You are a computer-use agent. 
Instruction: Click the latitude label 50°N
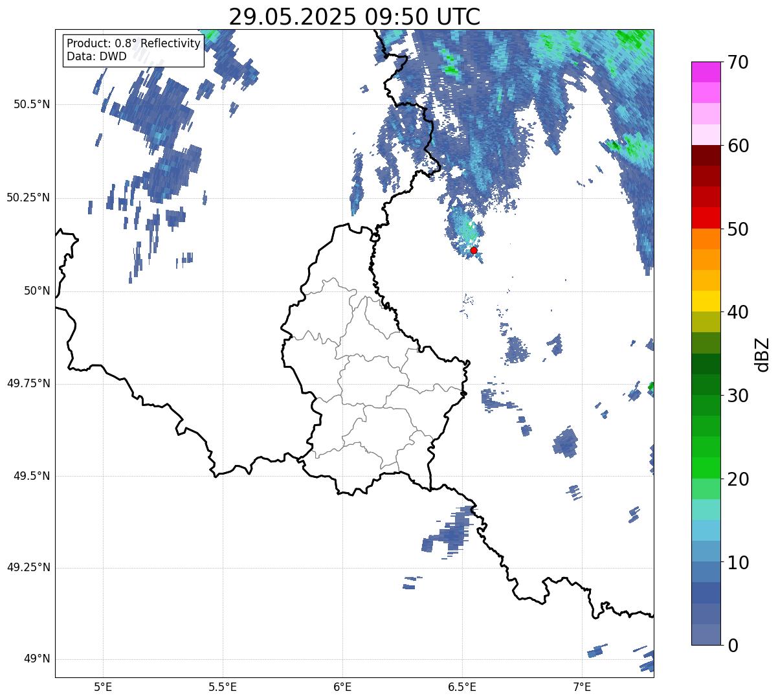[x=37, y=291]
